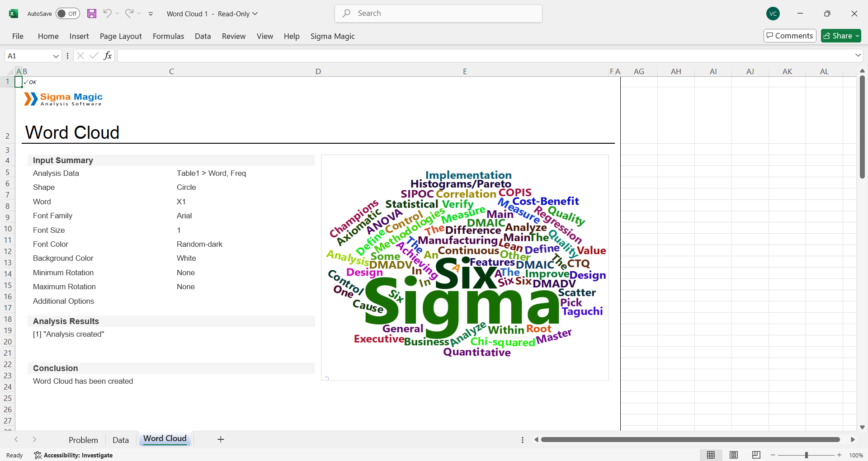
Task: Click the zoom slider handle
Action: (806, 455)
